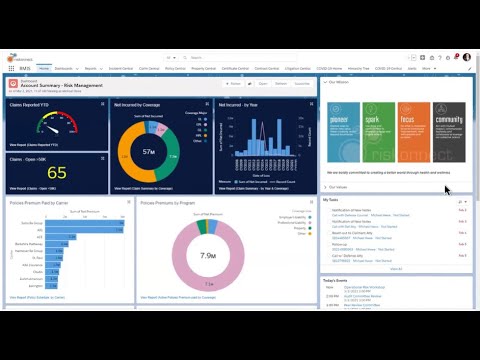This screenshot has width=480, height=360.
Task: Click the dashboard Subscribe button
Action: 302,84
